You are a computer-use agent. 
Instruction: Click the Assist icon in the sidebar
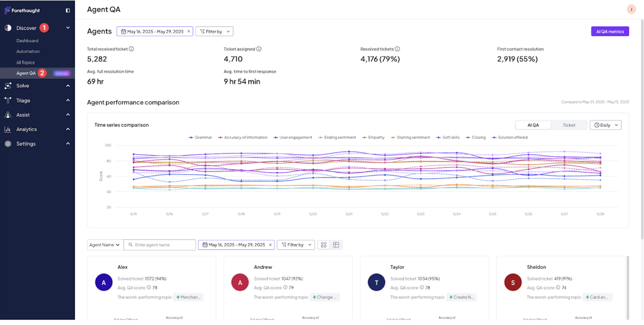[x=7, y=115]
